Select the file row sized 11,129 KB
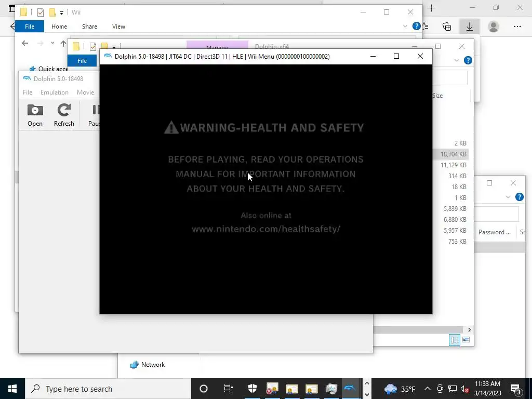The image size is (532, 399). [x=450, y=165]
